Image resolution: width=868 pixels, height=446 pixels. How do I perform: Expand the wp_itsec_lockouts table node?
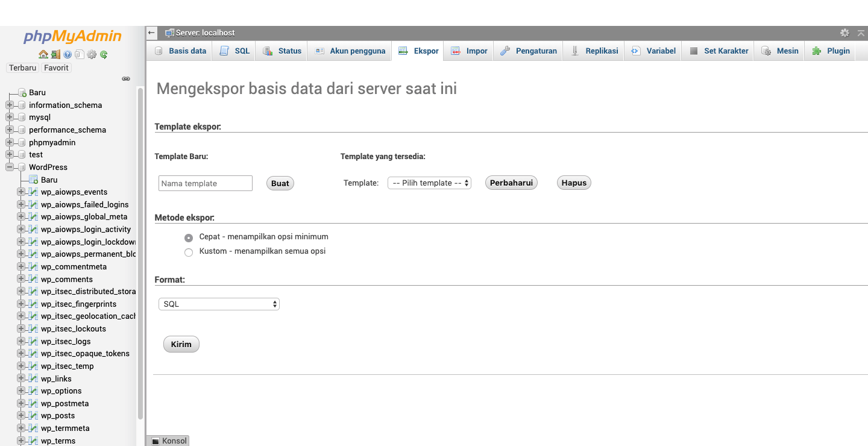click(22, 328)
